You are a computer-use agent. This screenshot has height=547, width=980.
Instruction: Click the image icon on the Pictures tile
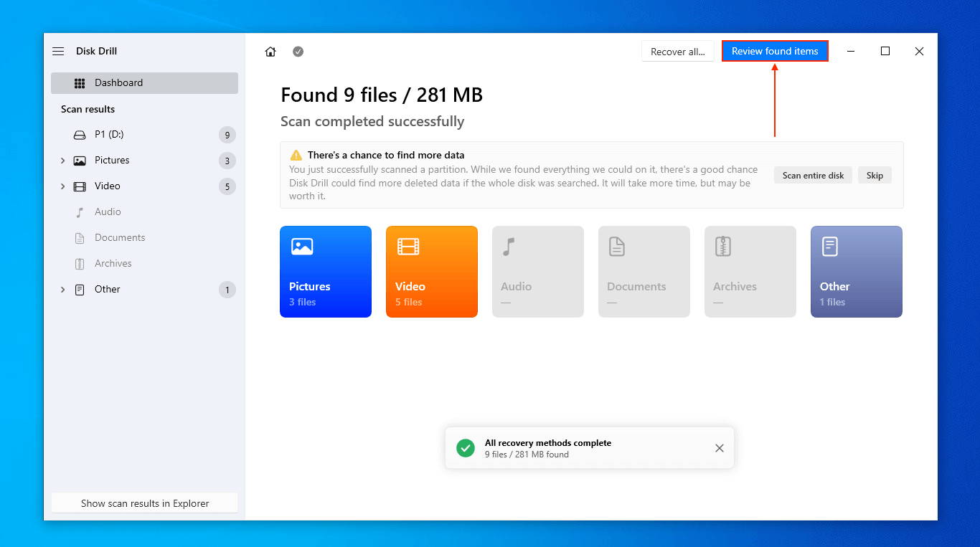(302, 247)
